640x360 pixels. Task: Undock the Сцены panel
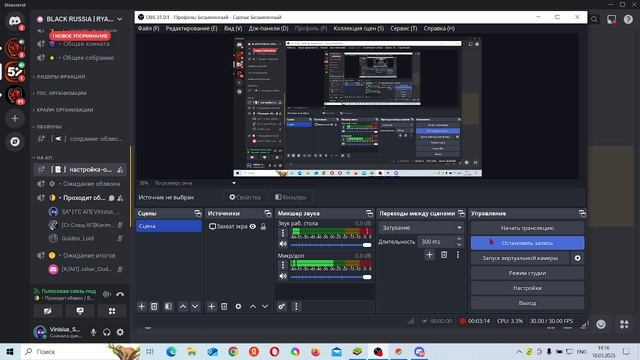(198, 213)
